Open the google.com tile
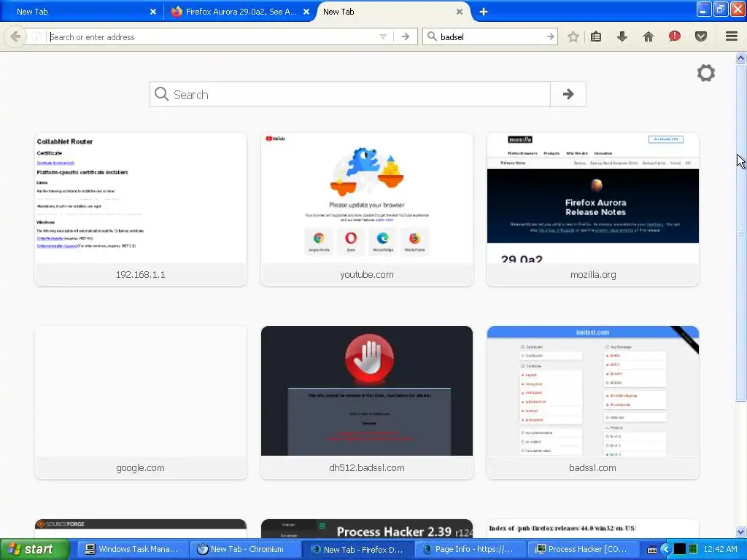747x560 pixels. pyautogui.click(x=141, y=402)
